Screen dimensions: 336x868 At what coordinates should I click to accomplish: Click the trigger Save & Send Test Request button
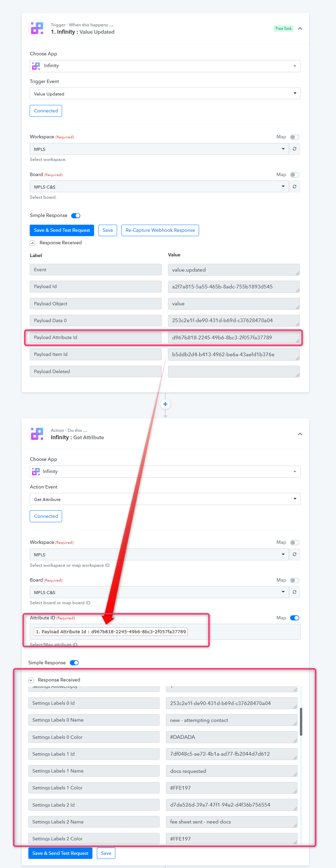tap(62, 230)
